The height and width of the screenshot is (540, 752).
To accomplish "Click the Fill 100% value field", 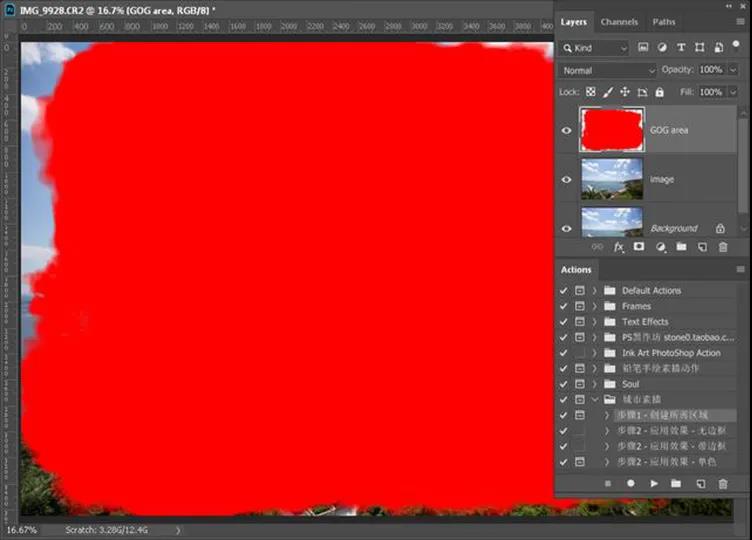I will [x=712, y=92].
